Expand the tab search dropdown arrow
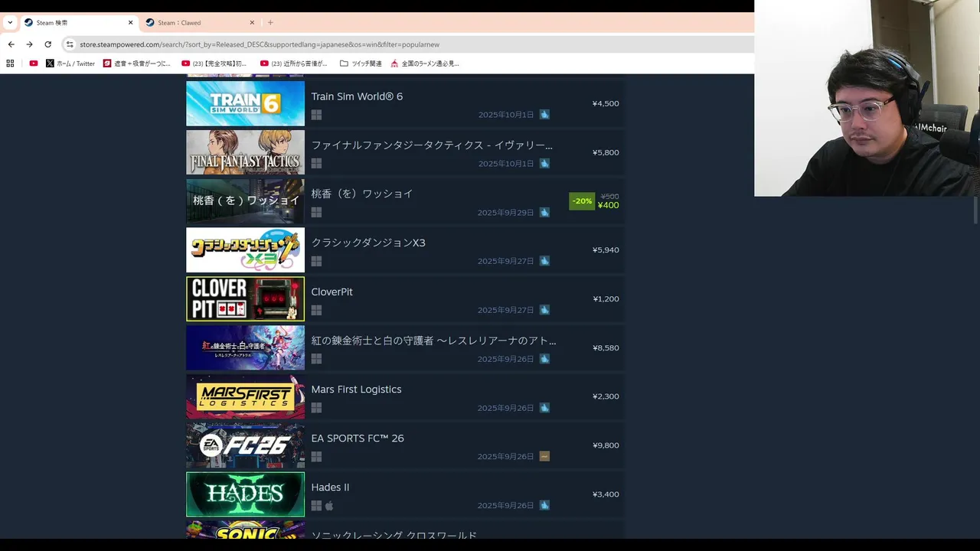This screenshot has height=551, width=980. pyautogui.click(x=10, y=22)
